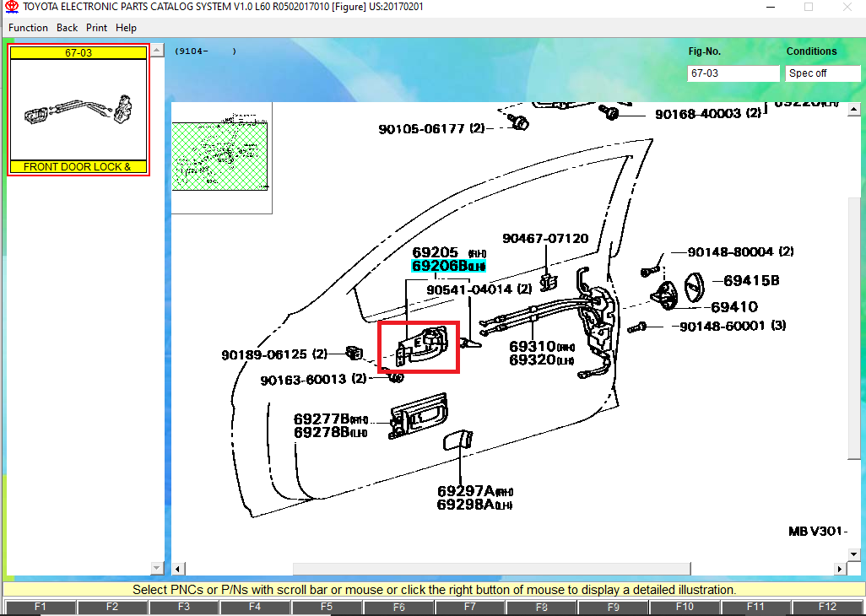Open the Function menu
Screen dimensions: 866x616
28,28
